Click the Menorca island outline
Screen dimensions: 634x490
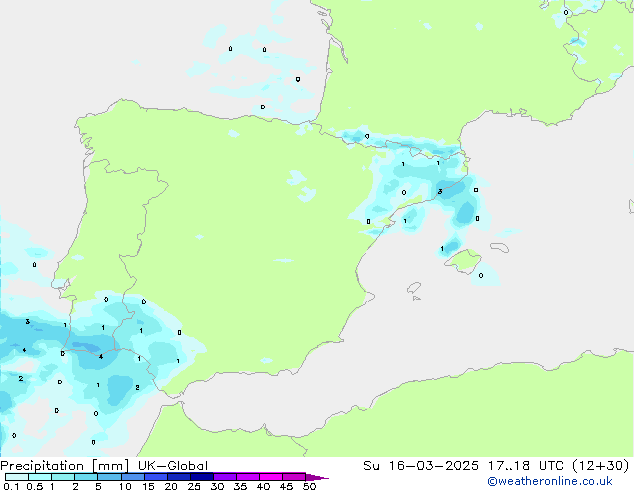(x=500, y=247)
